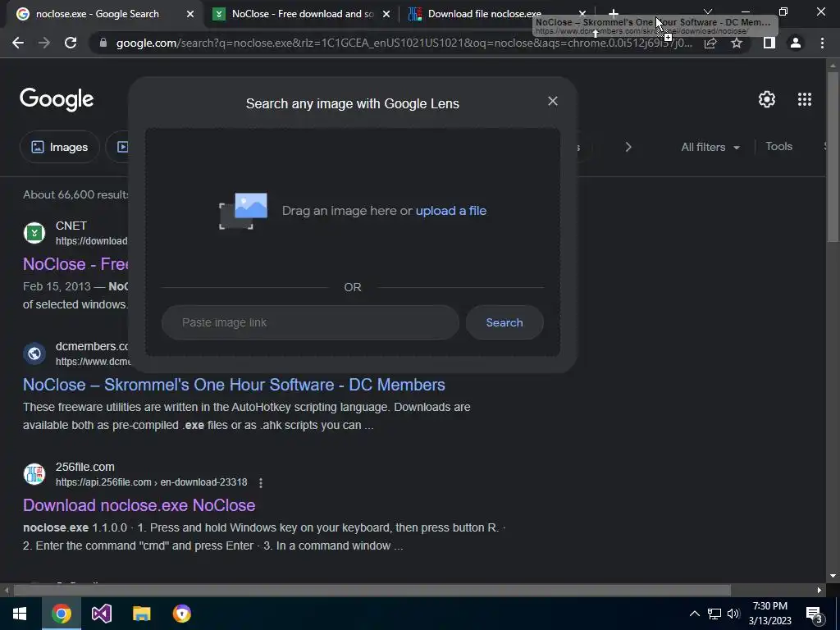Focus the Paste image link field
The width and height of the screenshot is (840, 630).
click(x=310, y=322)
